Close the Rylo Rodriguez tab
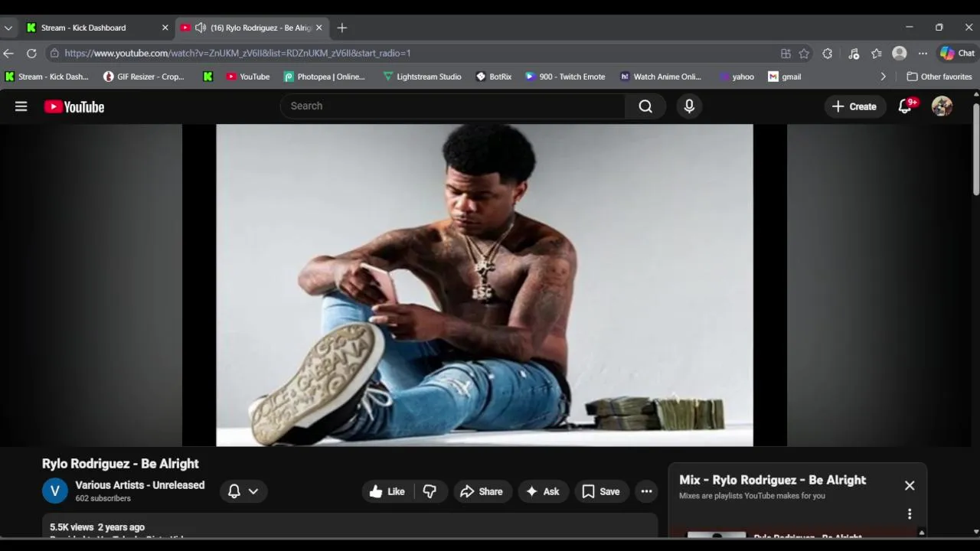 pyautogui.click(x=319, y=28)
